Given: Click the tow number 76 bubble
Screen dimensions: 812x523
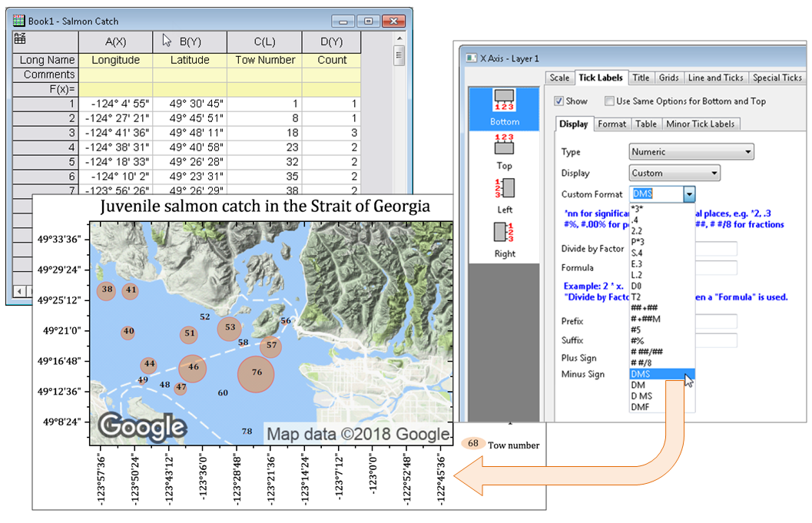Looking at the screenshot, I should coord(257,373).
